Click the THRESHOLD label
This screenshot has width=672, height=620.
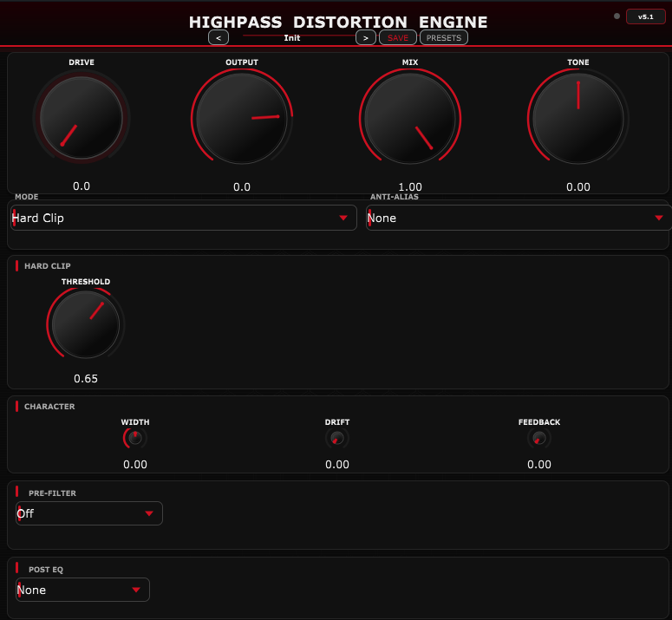[86, 282]
